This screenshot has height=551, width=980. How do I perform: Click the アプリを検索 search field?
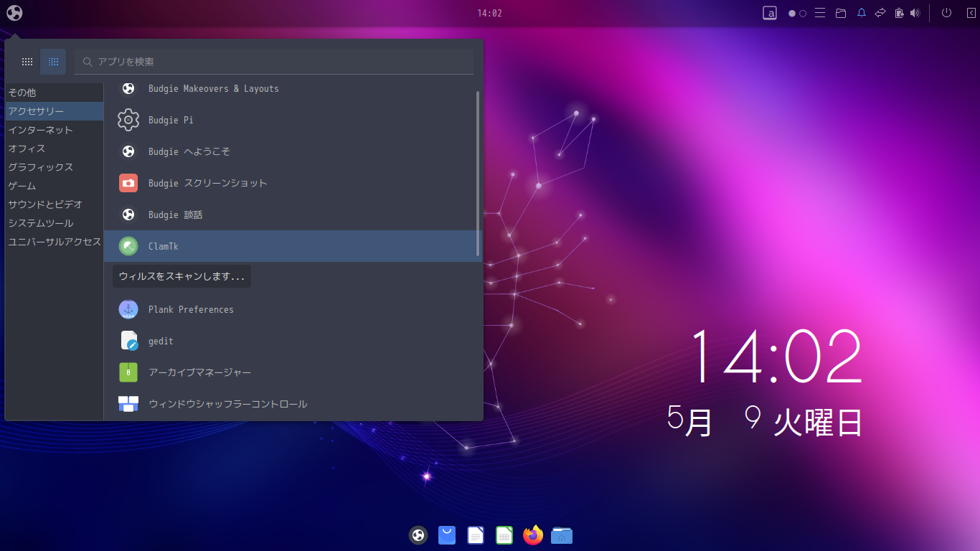(274, 62)
